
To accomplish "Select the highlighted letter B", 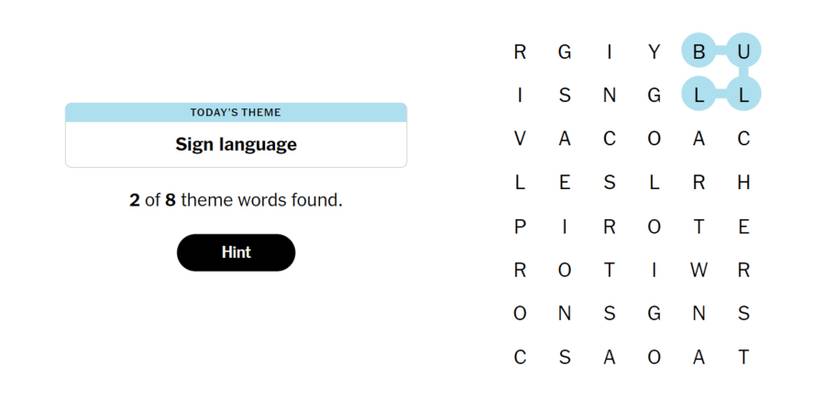I will point(699,51).
